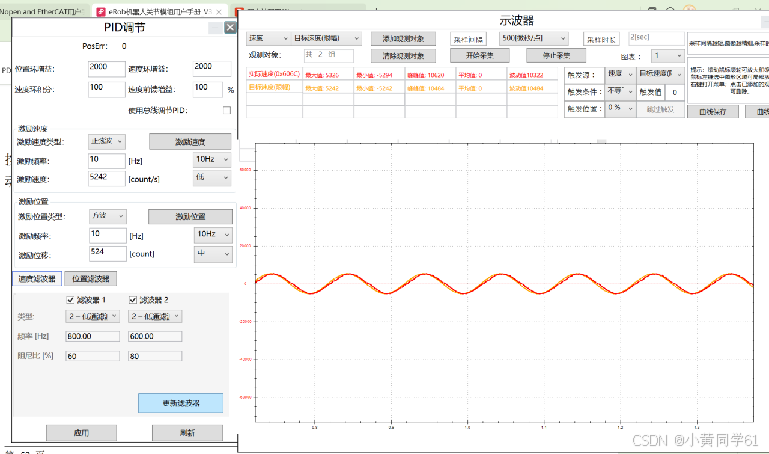Open the 500 microseconds per point dropdown
769x454 pixels.
[x=534, y=38]
